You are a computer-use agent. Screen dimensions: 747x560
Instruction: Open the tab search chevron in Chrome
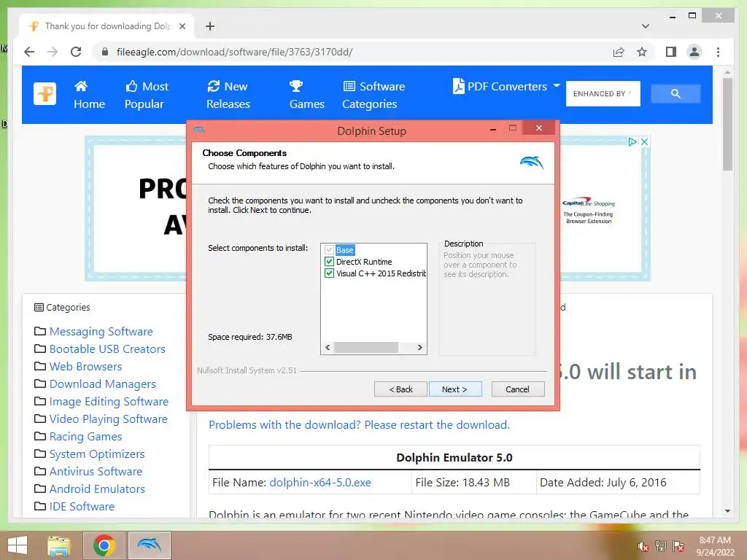coord(646,26)
